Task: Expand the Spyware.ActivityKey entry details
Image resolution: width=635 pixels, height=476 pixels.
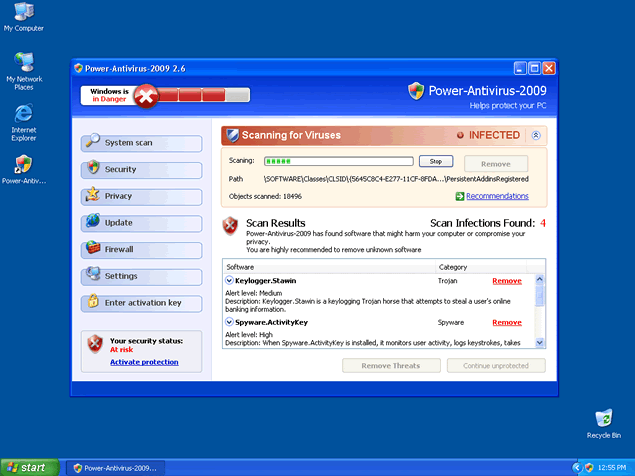Action: (230, 322)
